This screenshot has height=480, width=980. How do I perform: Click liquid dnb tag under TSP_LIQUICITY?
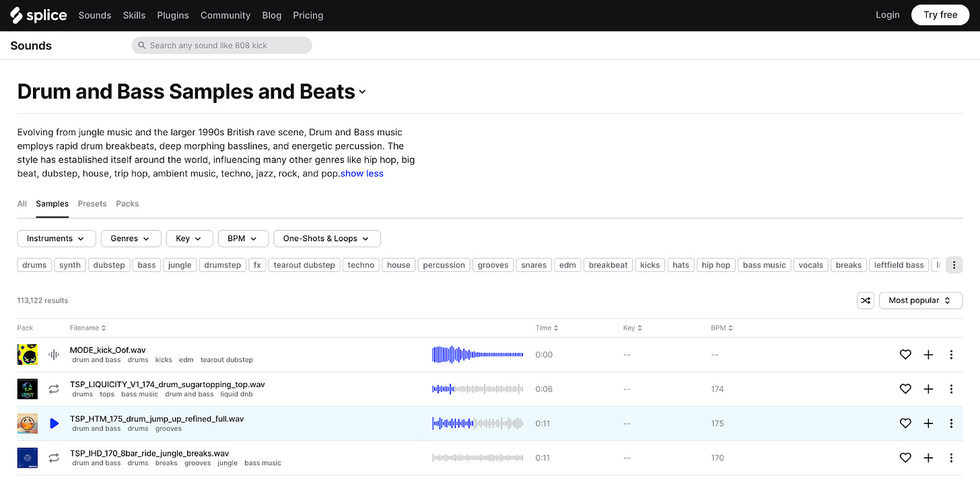237,395
